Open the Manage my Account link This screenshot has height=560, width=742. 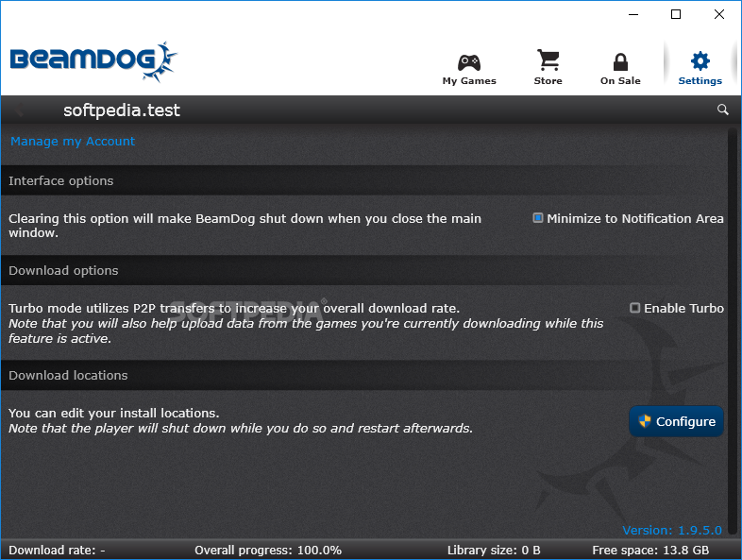[73, 141]
